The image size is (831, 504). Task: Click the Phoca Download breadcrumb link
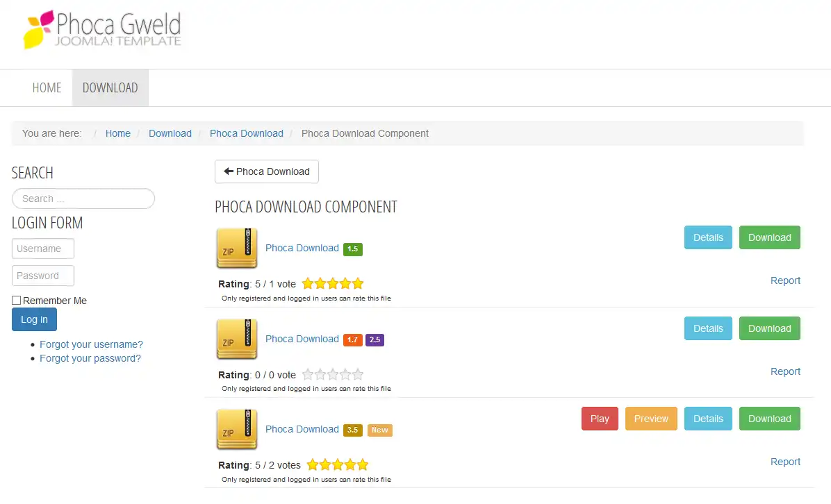click(x=247, y=133)
